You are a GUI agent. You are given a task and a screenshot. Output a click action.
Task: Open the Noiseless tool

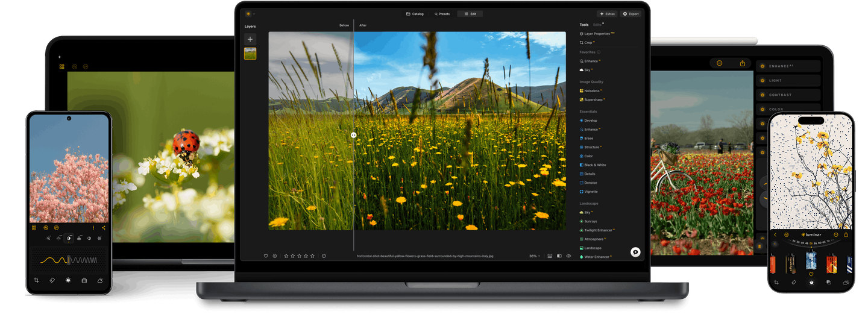click(x=591, y=91)
